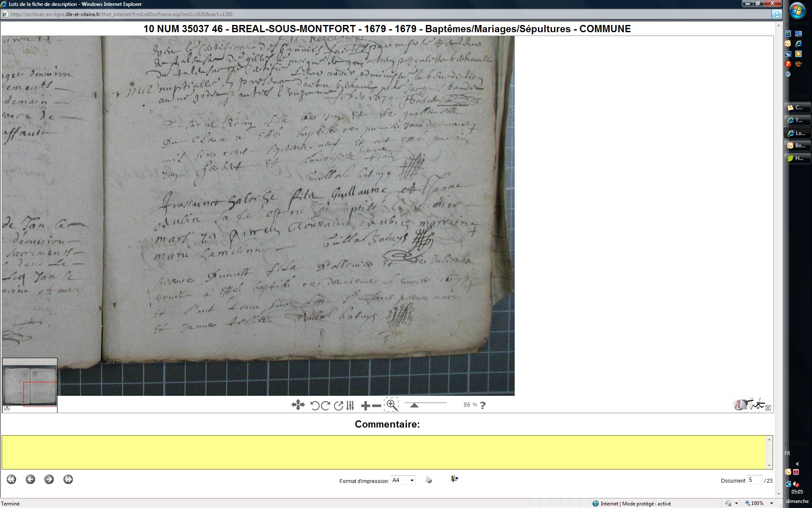The height and width of the screenshot is (508, 812).
Task: Rotate the image clockwise
Action: (326, 406)
